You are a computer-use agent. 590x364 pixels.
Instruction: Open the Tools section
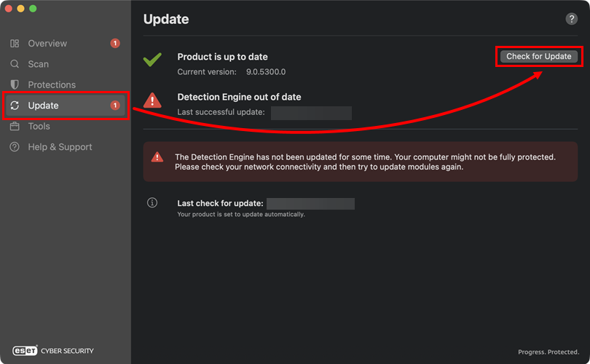click(x=39, y=126)
